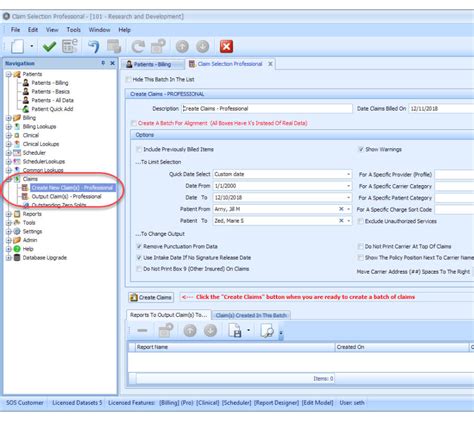Image resolution: width=474 pixels, height=421 pixels.
Task: Select Patients - All Data tree item
Action: [x=52, y=100]
